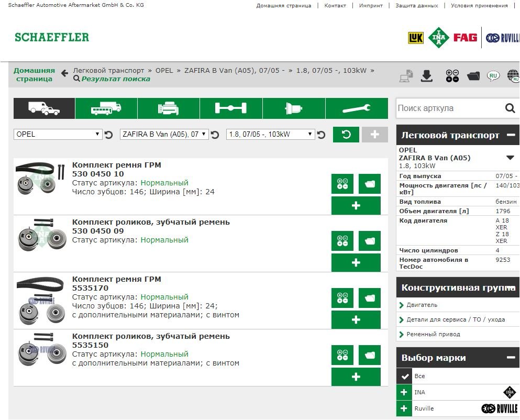This screenshot has height=420, width=520.
Task: Toggle the INA brand filter
Action: click(404, 392)
